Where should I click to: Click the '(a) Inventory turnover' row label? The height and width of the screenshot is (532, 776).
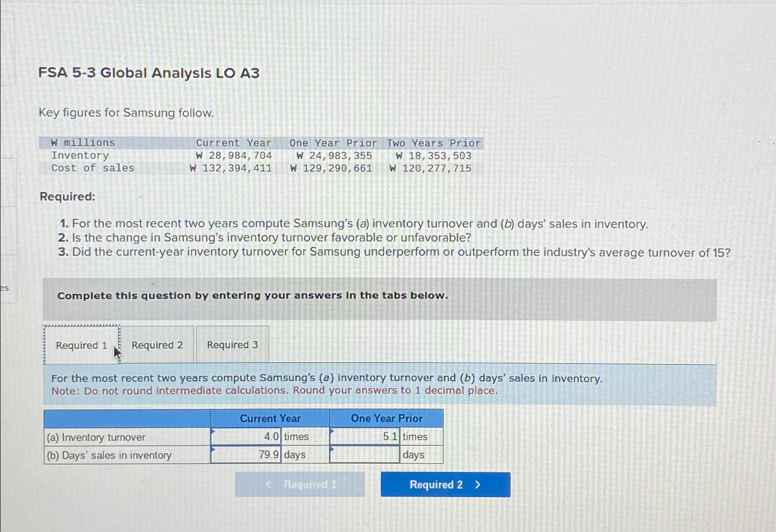pyautogui.click(x=96, y=437)
